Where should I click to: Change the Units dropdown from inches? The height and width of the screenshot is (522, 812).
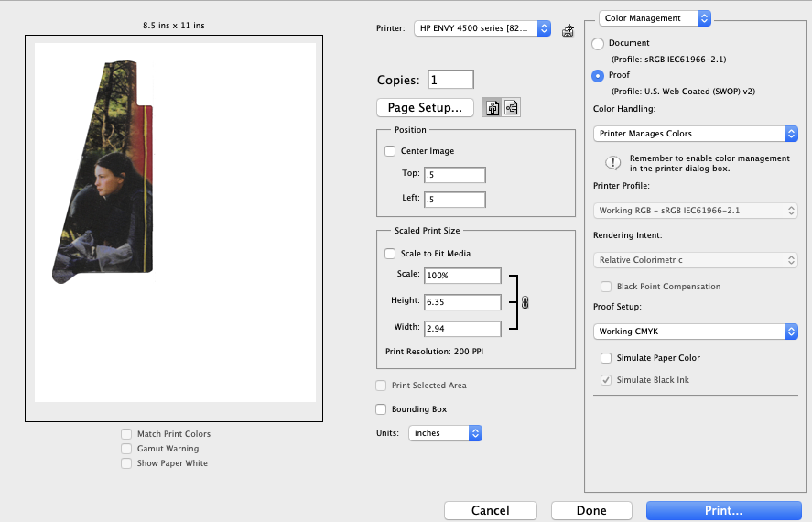click(x=445, y=433)
